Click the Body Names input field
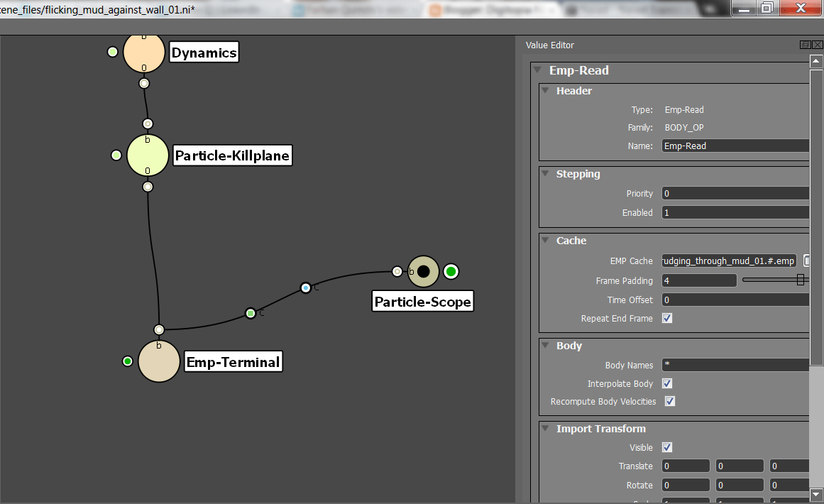Viewport: 824px width, 504px height. point(735,365)
